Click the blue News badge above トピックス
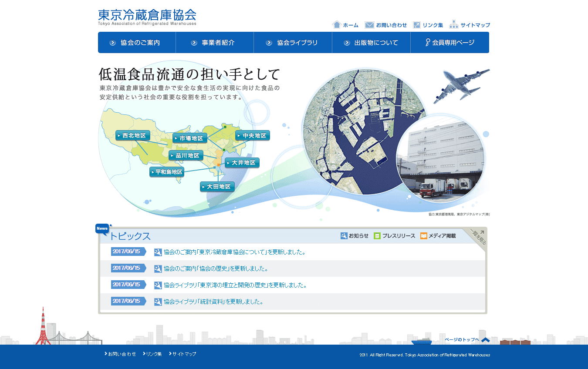Screen dimensions: 588x369 (102, 228)
